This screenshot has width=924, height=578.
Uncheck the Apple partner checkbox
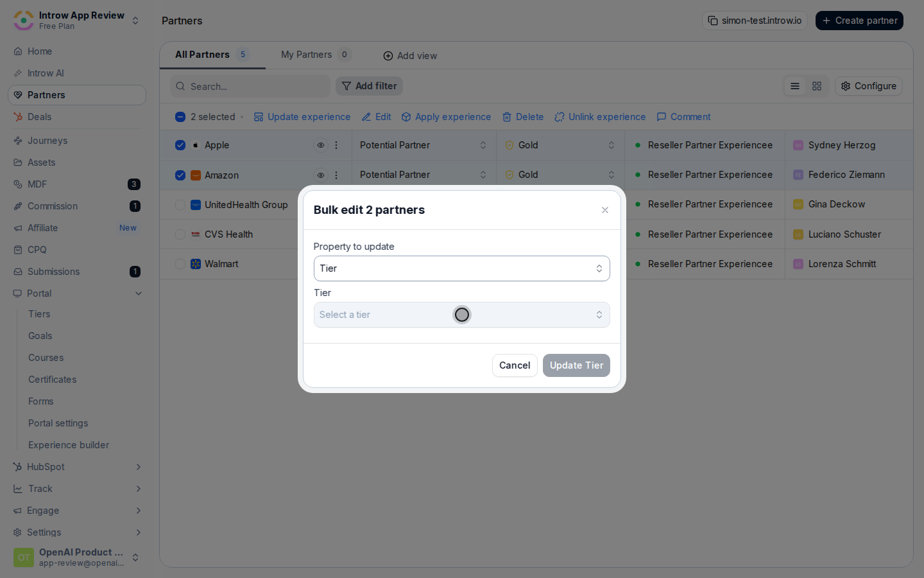click(180, 145)
